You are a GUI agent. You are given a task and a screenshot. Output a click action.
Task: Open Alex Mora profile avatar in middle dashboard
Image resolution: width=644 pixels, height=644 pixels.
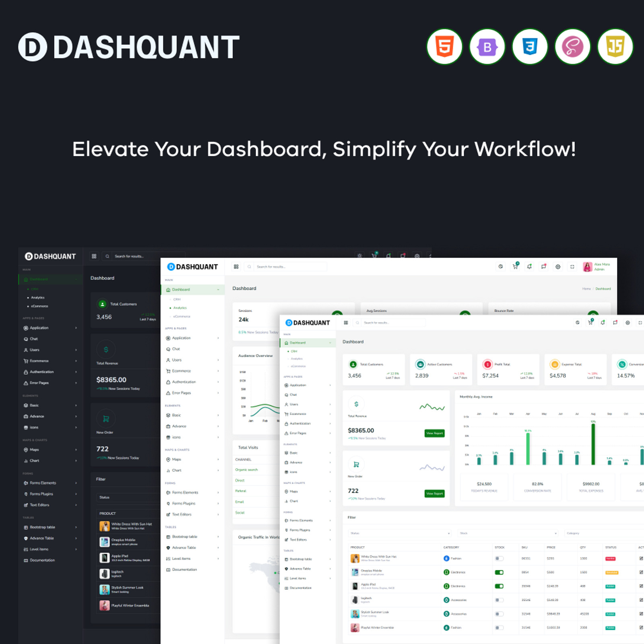coord(588,267)
